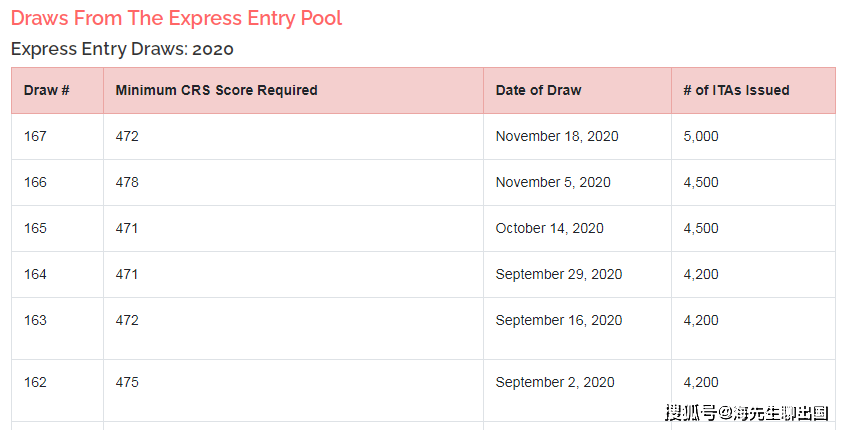Click the "November 5, 2020" date cell
This screenshot has width=845, height=430.
click(577, 182)
